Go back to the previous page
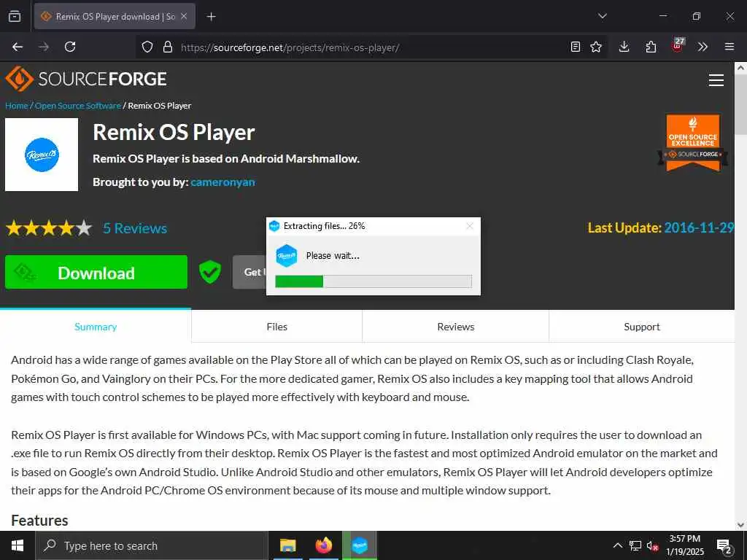Screen dimensions: 747x560 18,47
